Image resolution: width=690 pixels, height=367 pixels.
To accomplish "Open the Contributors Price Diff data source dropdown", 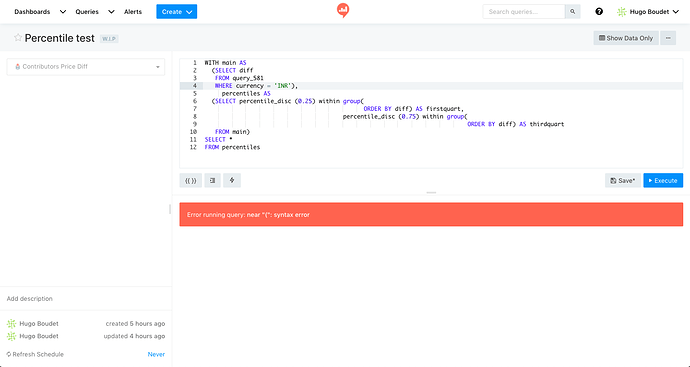I will pos(86,67).
